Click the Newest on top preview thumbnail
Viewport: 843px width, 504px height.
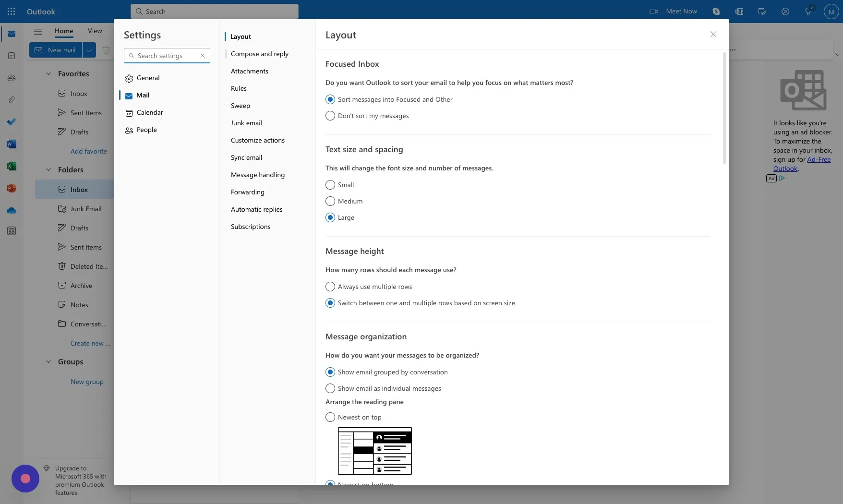point(375,451)
